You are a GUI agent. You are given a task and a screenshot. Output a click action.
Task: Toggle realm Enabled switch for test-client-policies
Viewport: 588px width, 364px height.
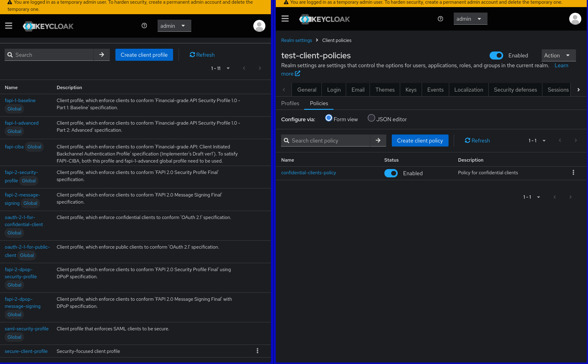(496, 56)
